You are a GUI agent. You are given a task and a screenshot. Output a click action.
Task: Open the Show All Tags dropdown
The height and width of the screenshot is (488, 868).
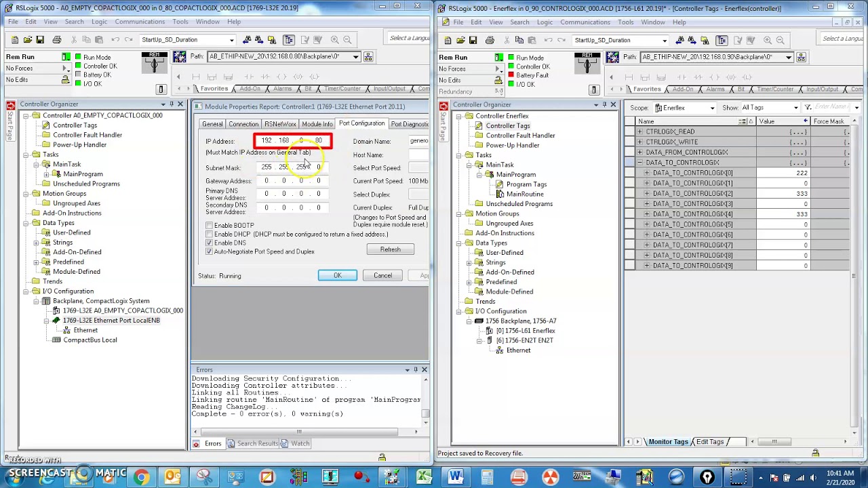pyautogui.click(x=796, y=108)
